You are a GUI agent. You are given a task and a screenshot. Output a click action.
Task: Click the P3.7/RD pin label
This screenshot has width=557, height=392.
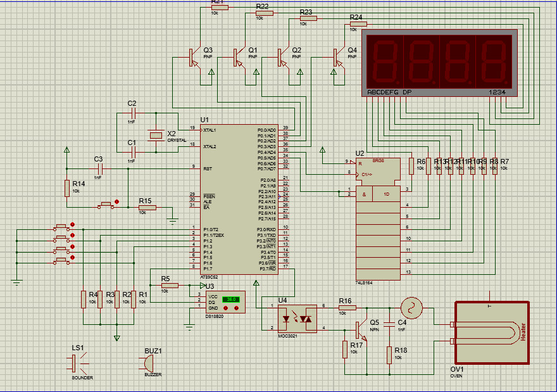(x=267, y=269)
